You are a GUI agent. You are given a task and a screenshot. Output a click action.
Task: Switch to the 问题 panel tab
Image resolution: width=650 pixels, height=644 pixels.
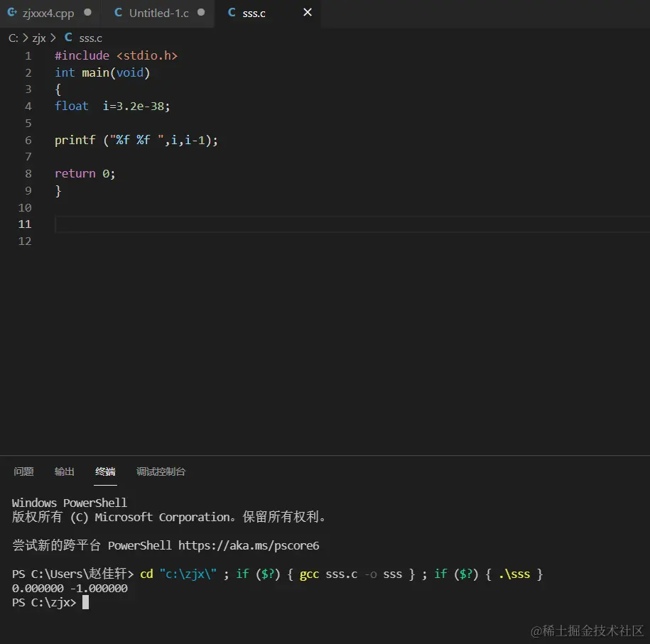tap(23, 471)
